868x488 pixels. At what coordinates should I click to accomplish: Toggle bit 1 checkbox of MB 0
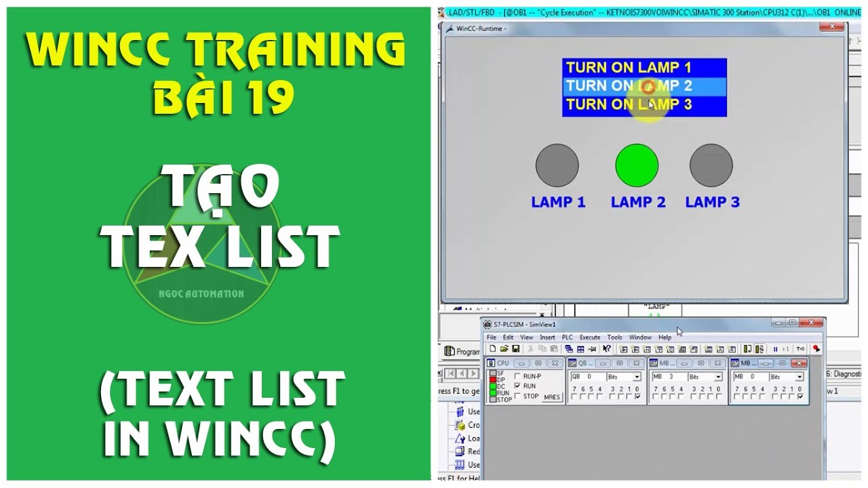click(791, 396)
